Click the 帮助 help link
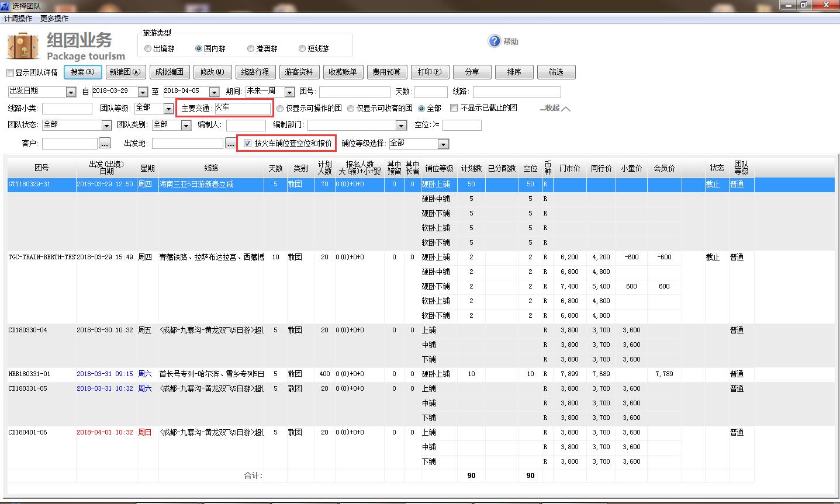840x504 pixels. pyautogui.click(x=511, y=41)
